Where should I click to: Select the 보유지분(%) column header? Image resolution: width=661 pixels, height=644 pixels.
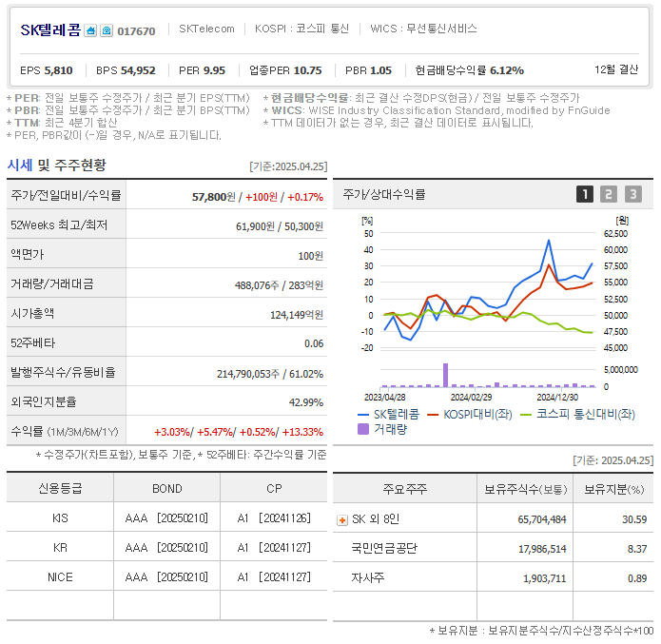pos(613,490)
